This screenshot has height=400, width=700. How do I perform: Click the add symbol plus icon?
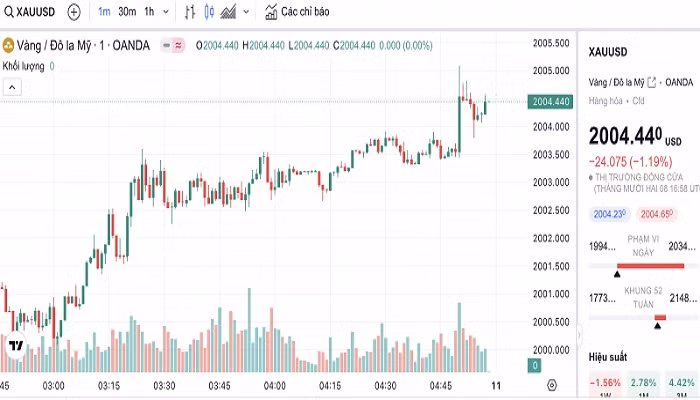[x=74, y=12]
